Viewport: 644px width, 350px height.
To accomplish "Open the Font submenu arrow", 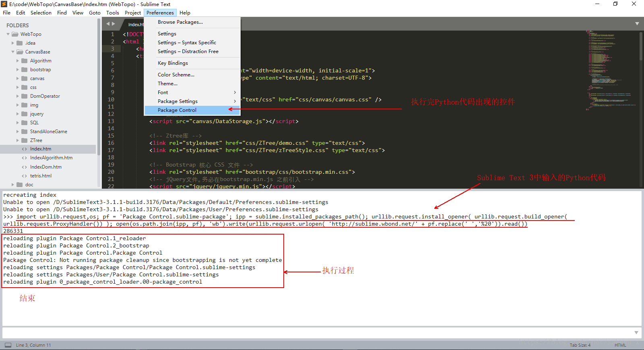I will click(235, 93).
